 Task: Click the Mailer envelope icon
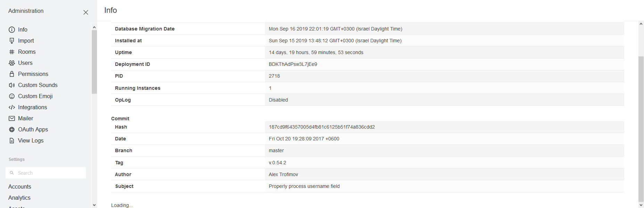12,119
